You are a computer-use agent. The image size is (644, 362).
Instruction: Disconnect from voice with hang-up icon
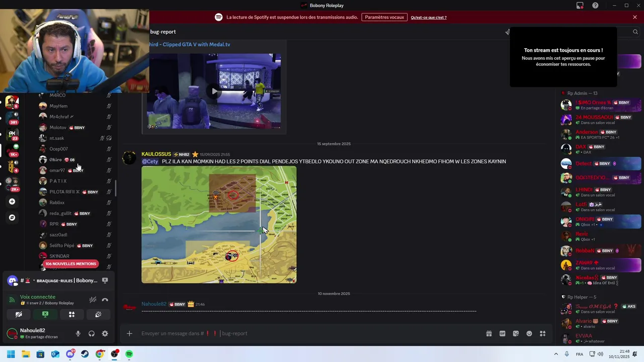pyautogui.click(x=105, y=300)
